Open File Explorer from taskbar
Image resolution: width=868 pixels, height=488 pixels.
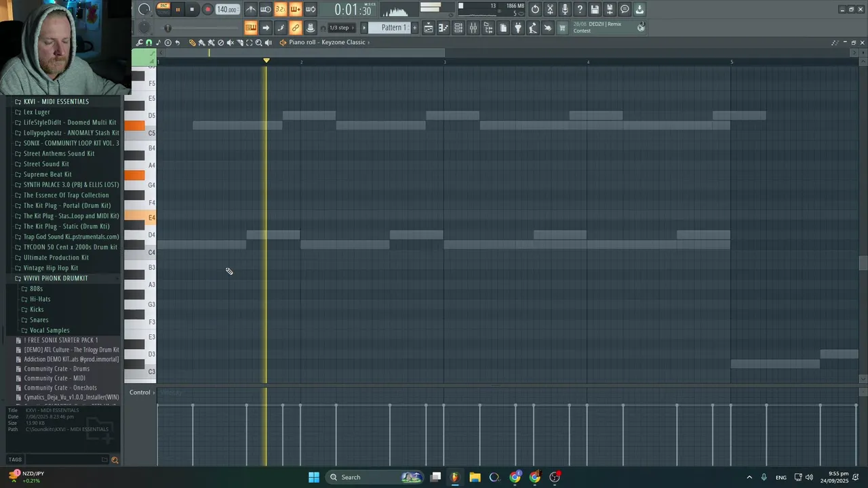click(475, 477)
